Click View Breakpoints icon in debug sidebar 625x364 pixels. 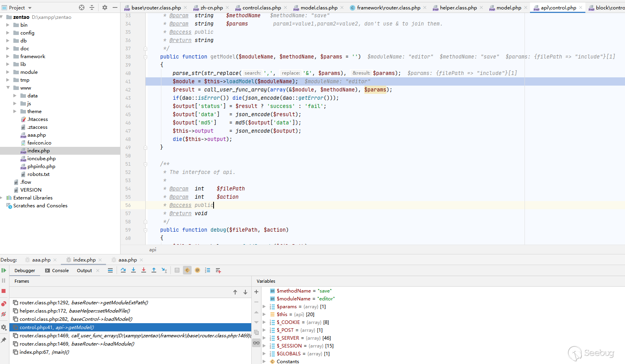coord(4,304)
